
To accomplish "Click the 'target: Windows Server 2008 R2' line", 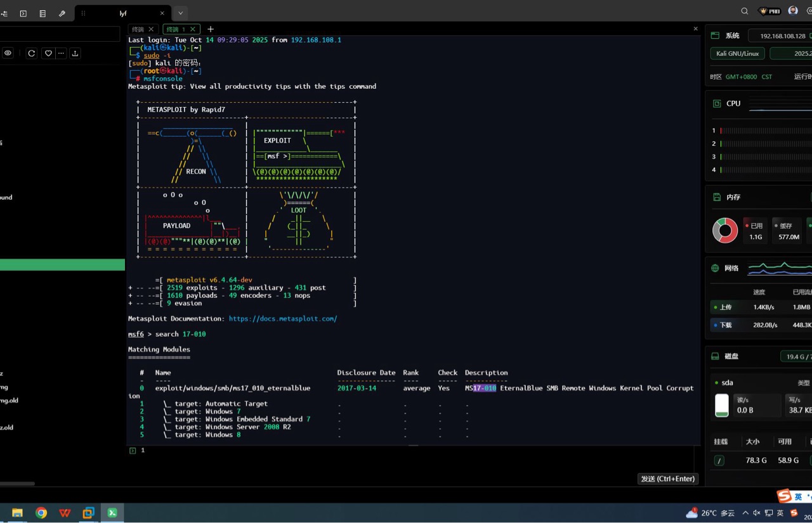I will coord(233,427).
